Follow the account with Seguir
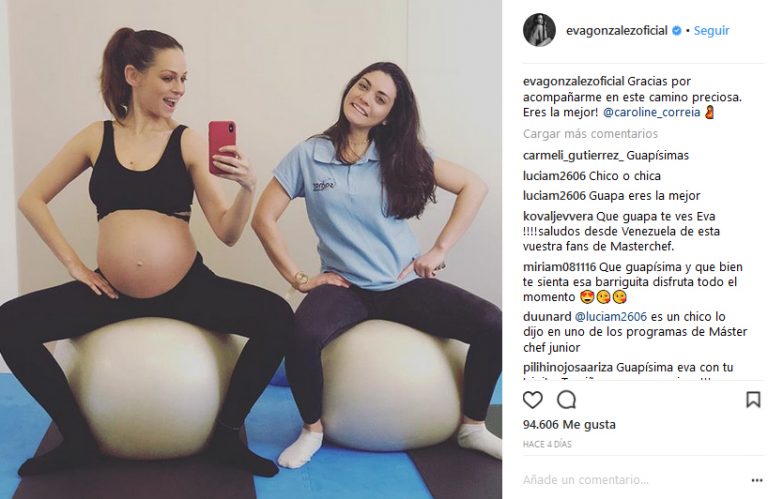This screenshot has width=768, height=499. [712, 30]
